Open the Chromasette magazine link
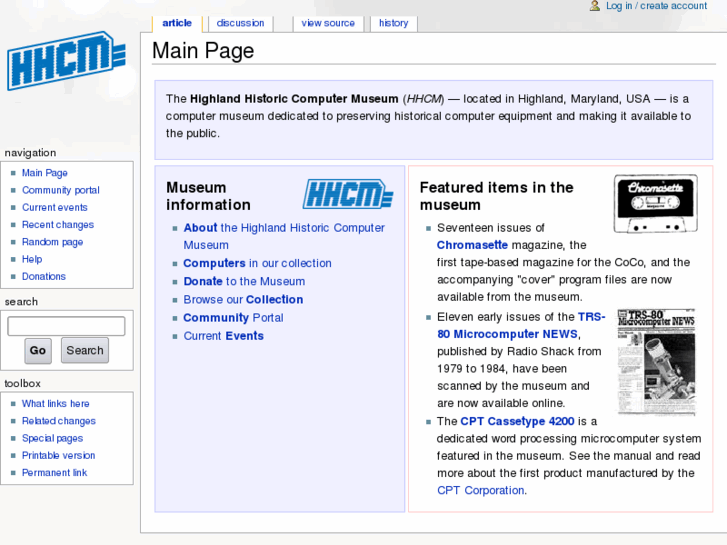The image size is (727, 545). [472, 245]
